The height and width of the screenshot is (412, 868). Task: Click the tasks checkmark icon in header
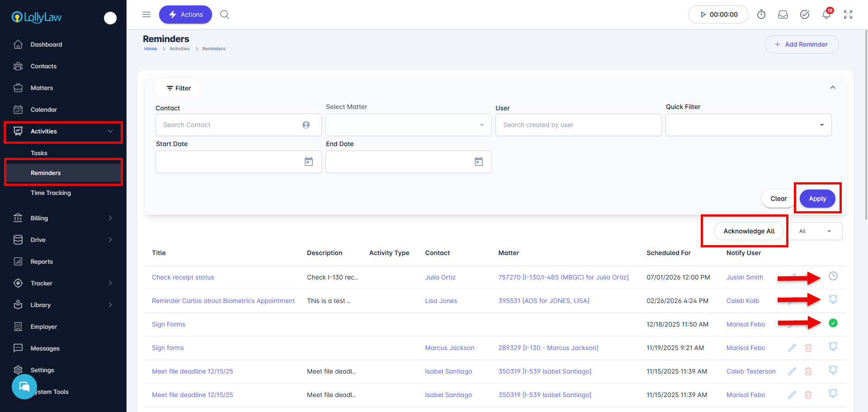805,14
